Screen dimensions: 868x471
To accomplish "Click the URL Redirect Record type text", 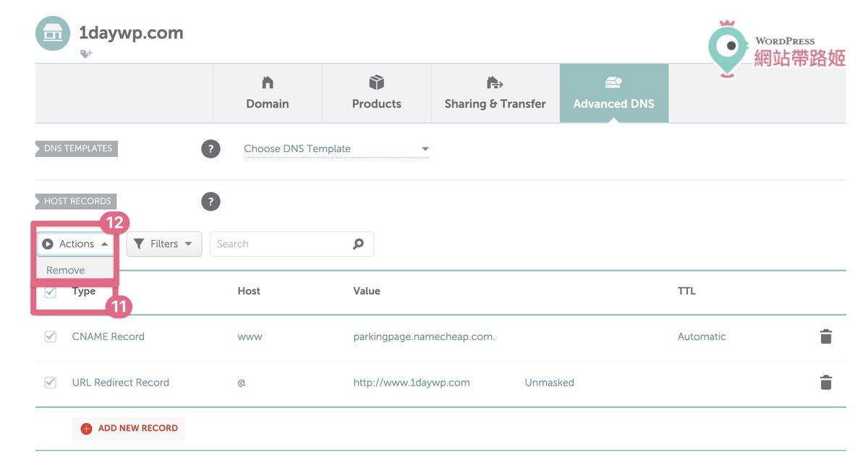I will pyautogui.click(x=121, y=383).
